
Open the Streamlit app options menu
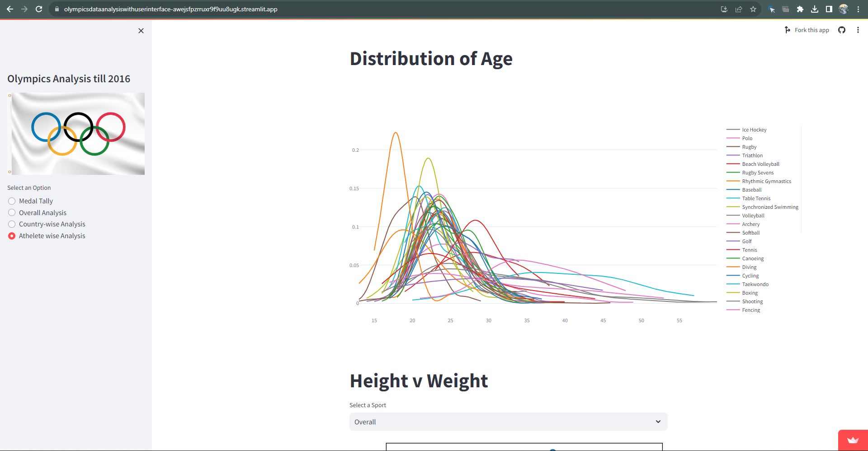[858, 30]
